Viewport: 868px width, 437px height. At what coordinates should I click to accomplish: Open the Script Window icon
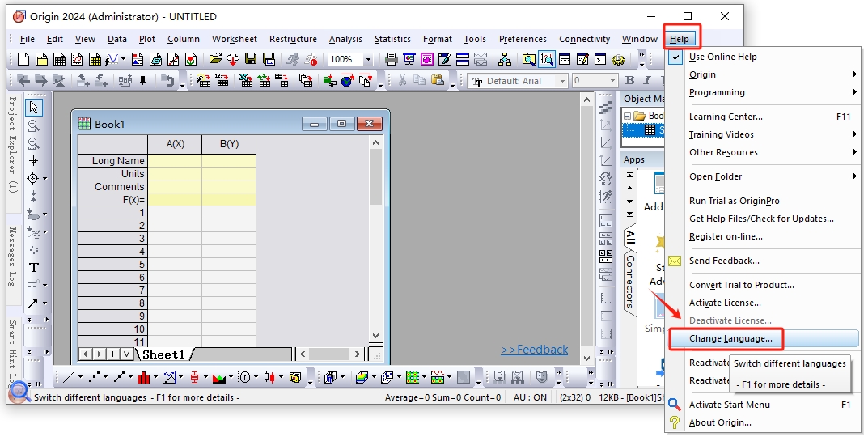click(600, 59)
